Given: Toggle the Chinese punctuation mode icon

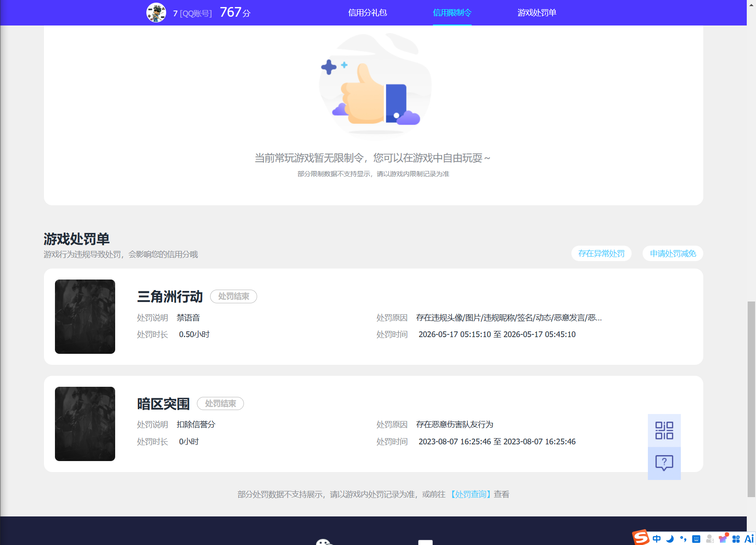Looking at the screenshot, I should point(683,539).
